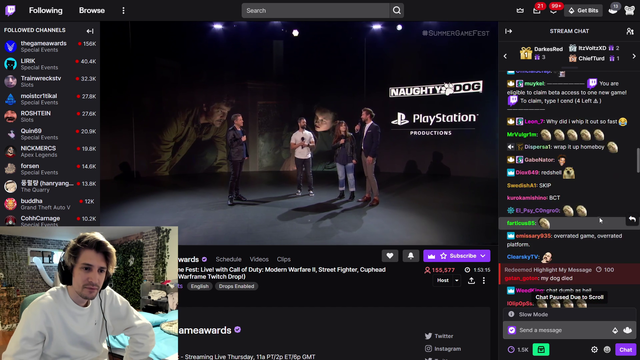Open the Bits icon in chat input
The width and height of the screenshot is (640, 360).
615,330
